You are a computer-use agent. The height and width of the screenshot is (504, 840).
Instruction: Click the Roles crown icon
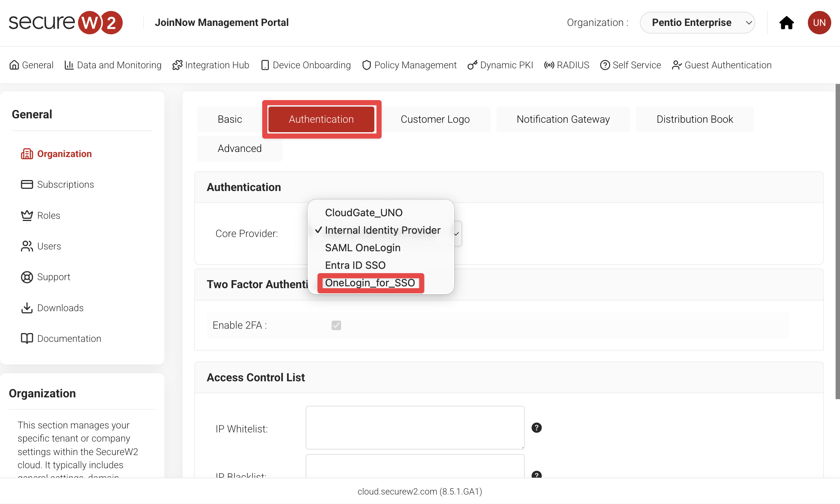coord(27,215)
